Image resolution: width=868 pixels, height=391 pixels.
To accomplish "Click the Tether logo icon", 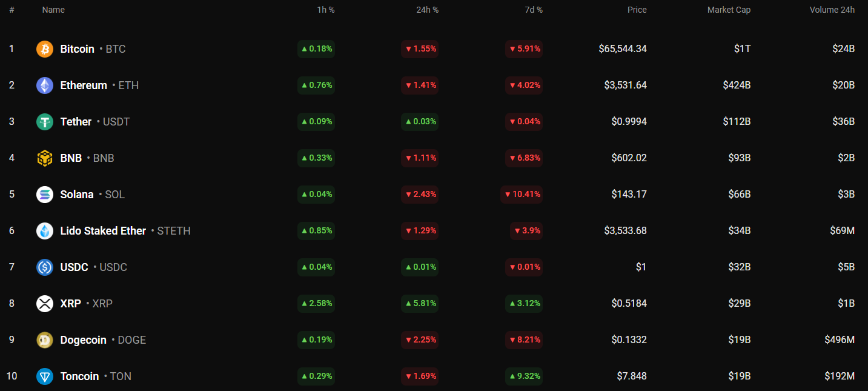I will pos(45,122).
